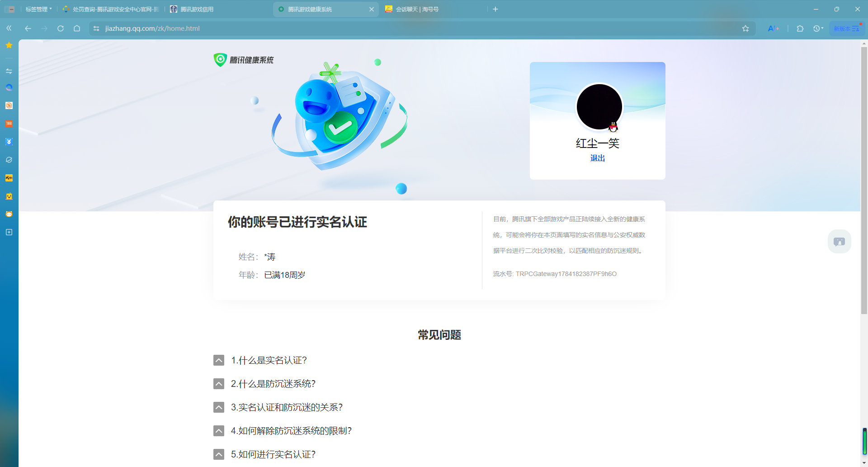Click the swap arrows icon in the sidebar

9,71
